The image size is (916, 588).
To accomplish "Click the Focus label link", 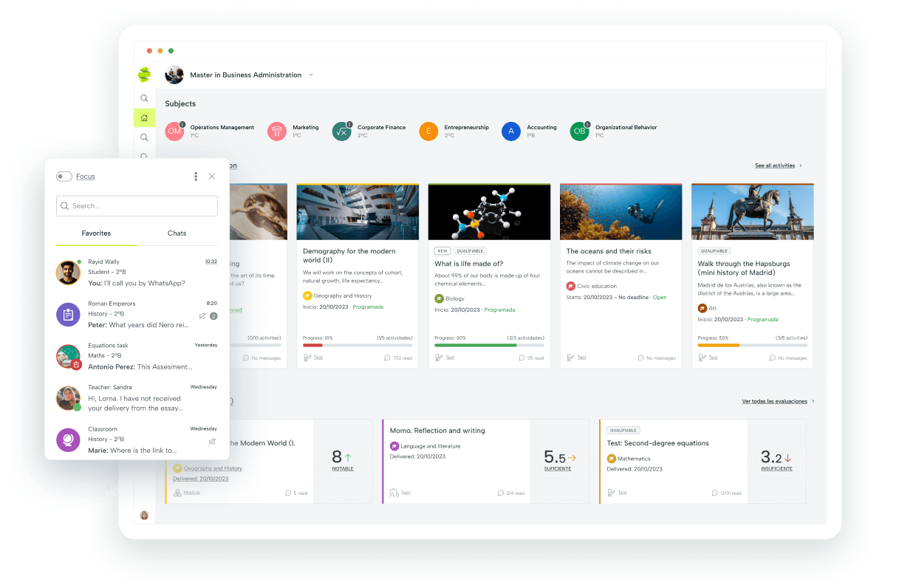I will point(86,177).
